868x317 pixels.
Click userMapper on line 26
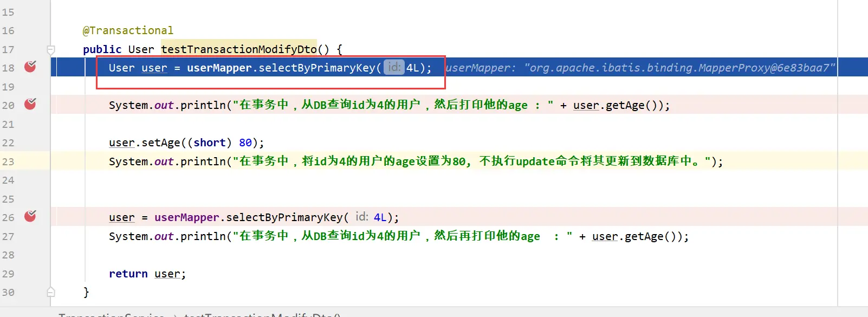187,217
